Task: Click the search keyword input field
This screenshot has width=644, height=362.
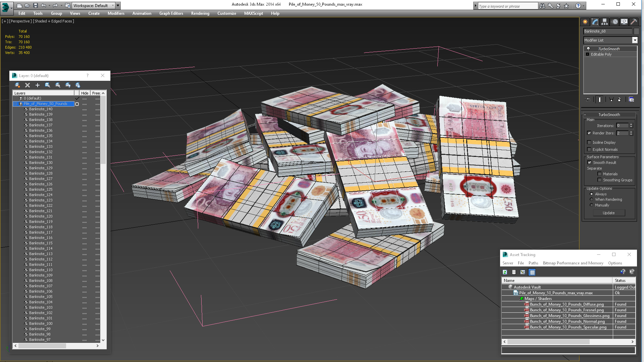Action: point(507,6)
